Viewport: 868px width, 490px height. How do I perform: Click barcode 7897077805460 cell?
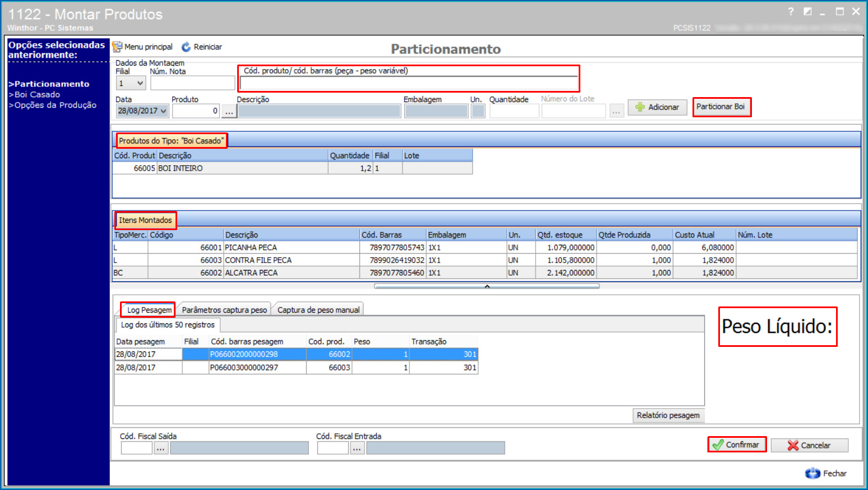click(x=393, y=273)
